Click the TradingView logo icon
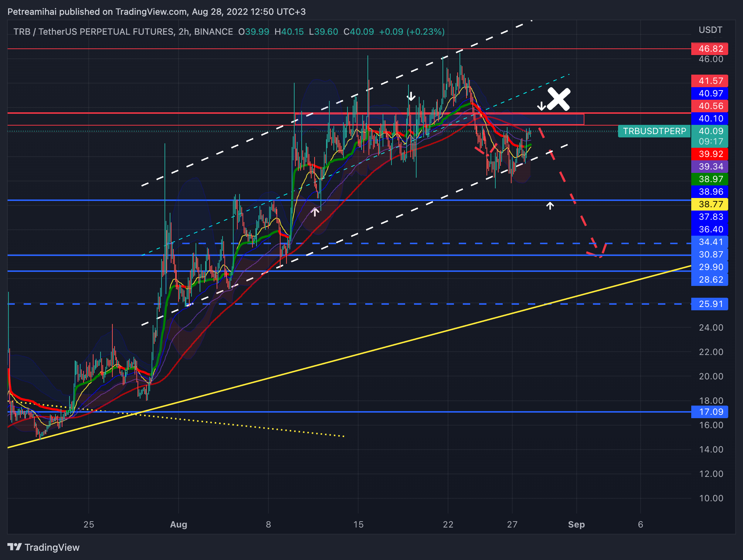The width and height of the screenshot is (743, 560). click(x=15, y=547)
